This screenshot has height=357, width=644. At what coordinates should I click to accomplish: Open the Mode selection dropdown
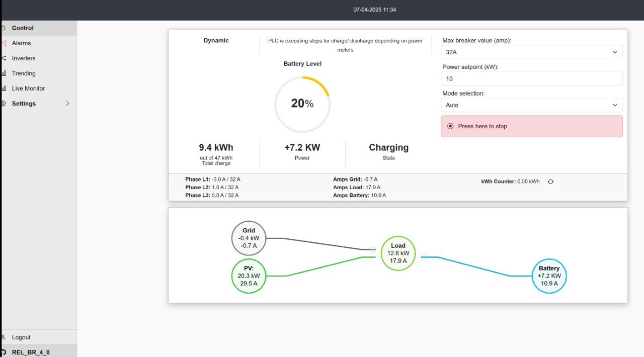[x=532, y=105]
